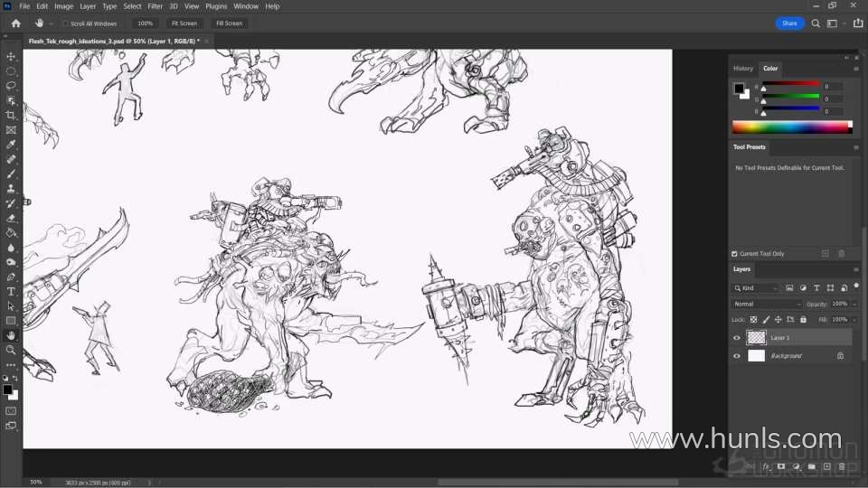This screenshot has height=488, width=868.
Task: Switch to the History panel tab
Action: coord(743,69)
